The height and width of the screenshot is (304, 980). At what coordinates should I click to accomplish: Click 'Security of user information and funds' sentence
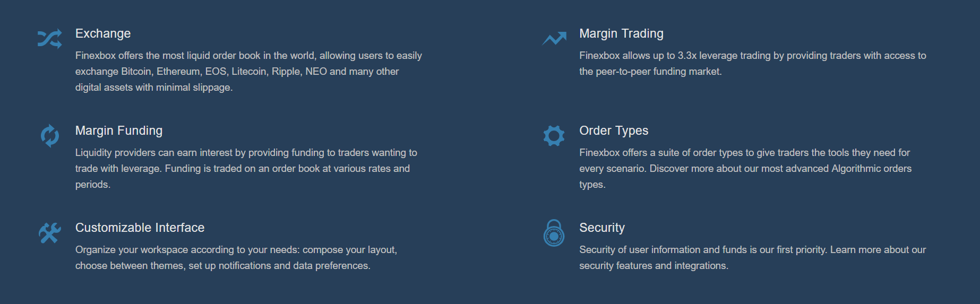coord(703,249)
